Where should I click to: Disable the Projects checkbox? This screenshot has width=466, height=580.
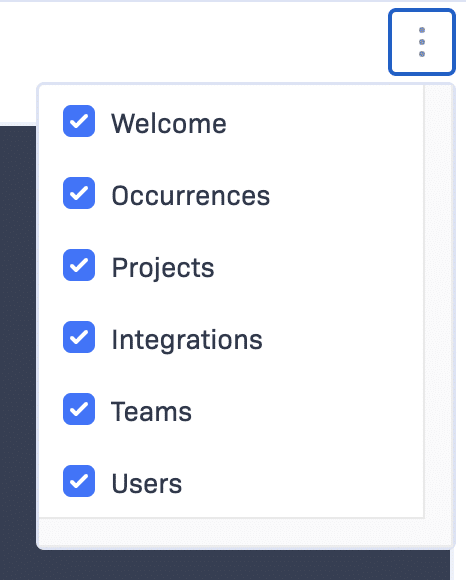[79, 265]
